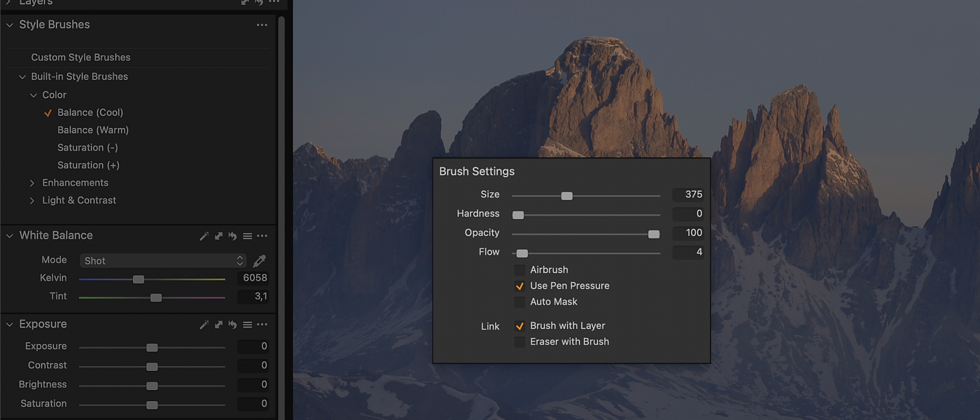Click the brush Size value field
Image resolution: width=980 pixels, height=420 pixels.
[x=687, y=195]
